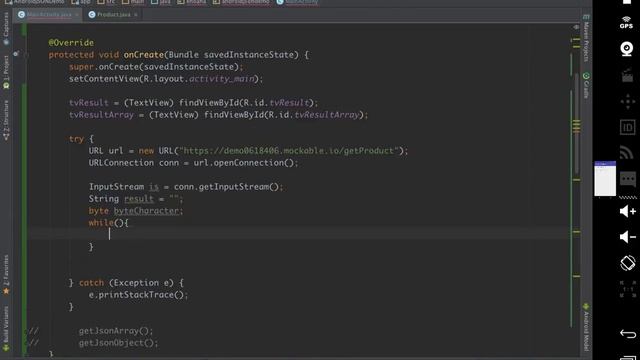Click the code inspection eye indicator
Screen dimensions: 640x360
point(576,27)
